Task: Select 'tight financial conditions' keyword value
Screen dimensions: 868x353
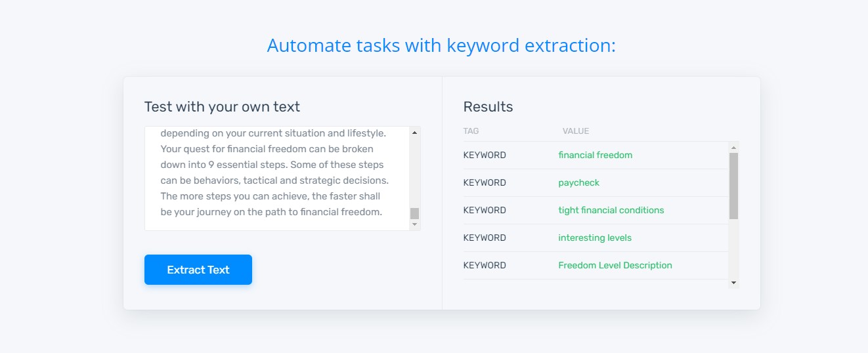Action: (x=611, y=211)
